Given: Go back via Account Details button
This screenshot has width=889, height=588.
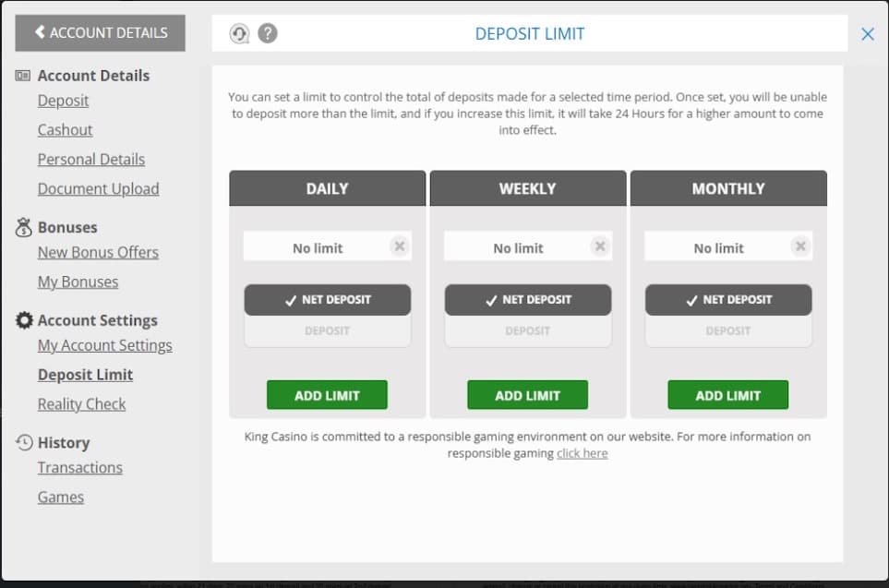Looking at the screenshot, I should (x=101, y=33).
